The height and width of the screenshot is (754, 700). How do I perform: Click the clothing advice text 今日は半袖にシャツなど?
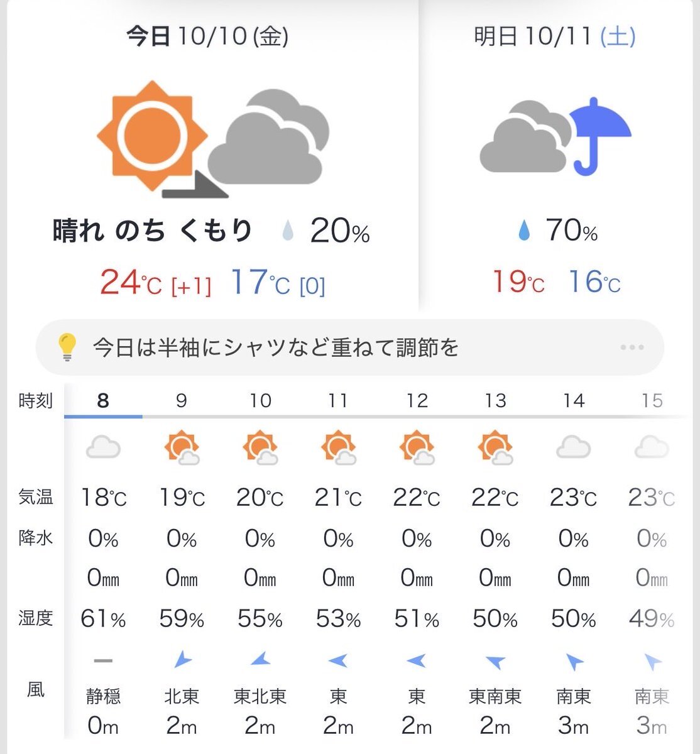coord(275,347)
